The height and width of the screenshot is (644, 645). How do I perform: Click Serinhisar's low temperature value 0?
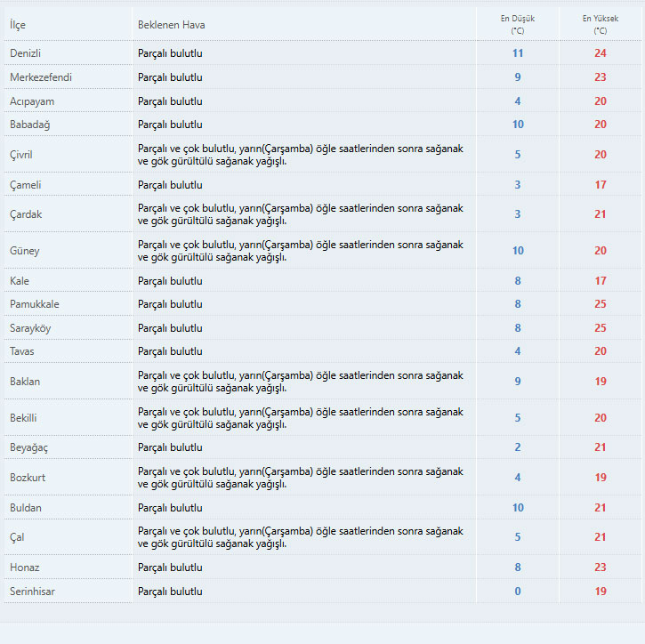pos(518,592)
